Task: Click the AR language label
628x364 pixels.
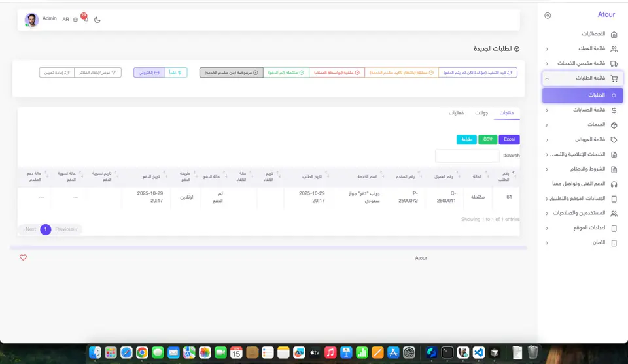Action: coord(65,20)
